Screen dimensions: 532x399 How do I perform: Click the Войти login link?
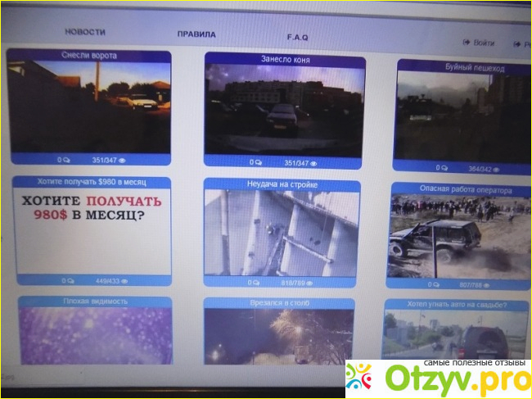pos(484,42)
